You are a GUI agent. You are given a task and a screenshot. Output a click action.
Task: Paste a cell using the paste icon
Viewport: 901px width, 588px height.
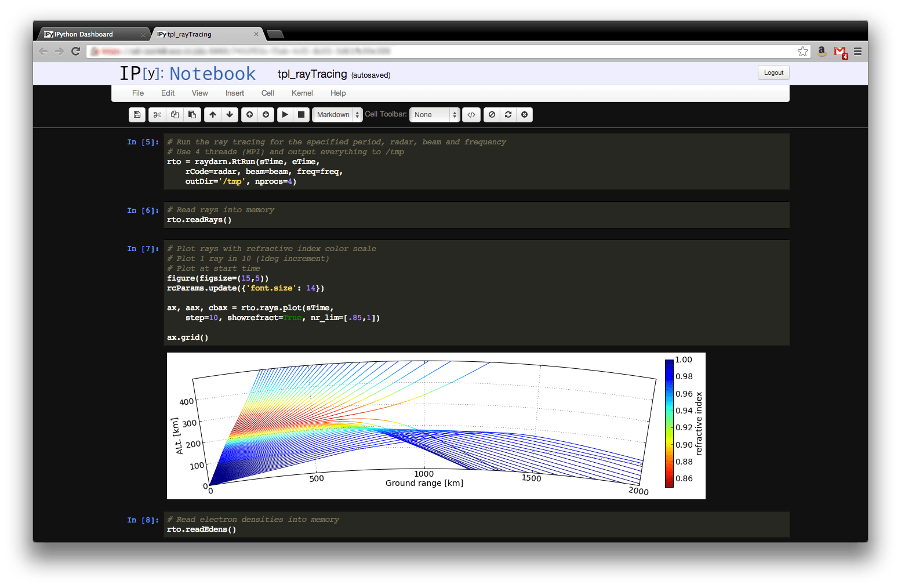coord(192,114)
